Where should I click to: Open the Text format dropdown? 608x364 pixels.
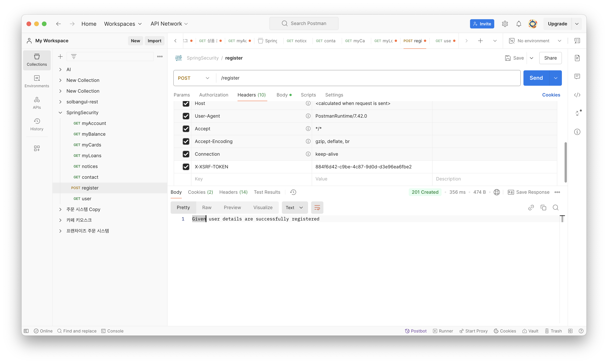click(x=294, y=208)
